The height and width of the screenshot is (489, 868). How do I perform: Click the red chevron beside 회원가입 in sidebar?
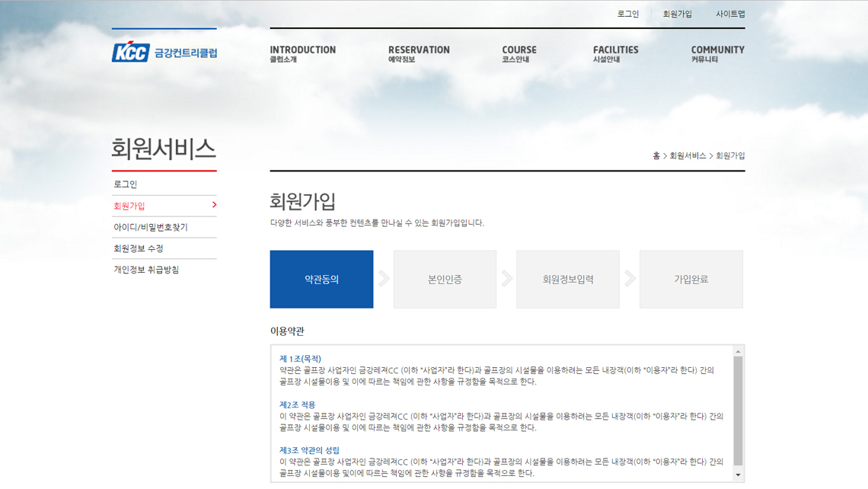(x=214, y=205)
